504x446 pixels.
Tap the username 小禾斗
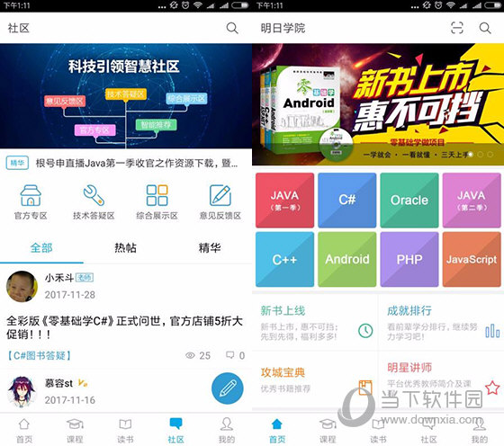[59, 278]
